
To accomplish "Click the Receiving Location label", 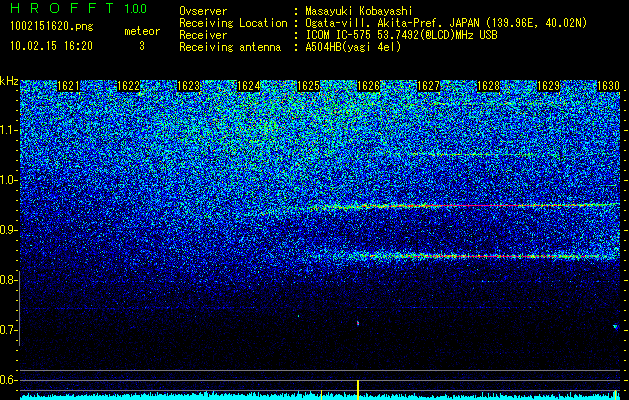I will coord(233,23).
